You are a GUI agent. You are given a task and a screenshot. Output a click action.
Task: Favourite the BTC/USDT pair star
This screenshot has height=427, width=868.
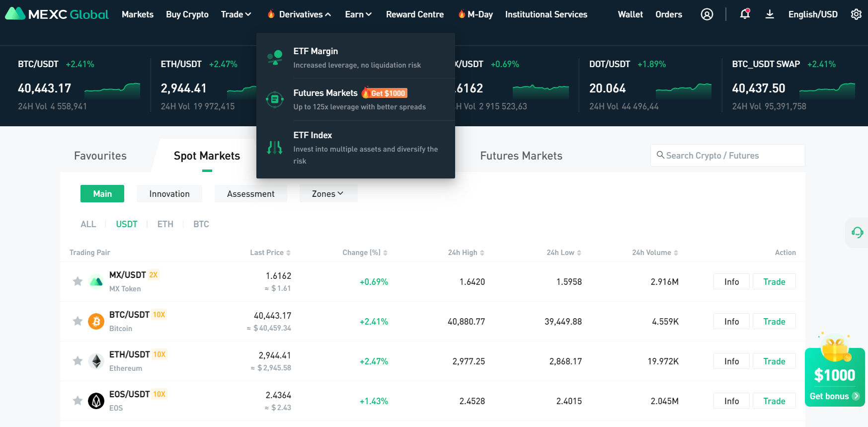(x=78, y=321)
